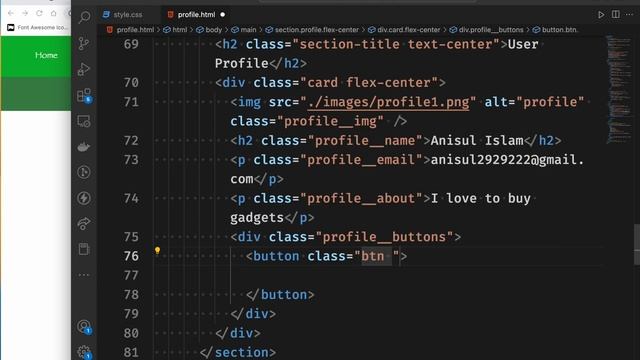
Task: Click the text Anisul Islam
Action: (477, 140)
